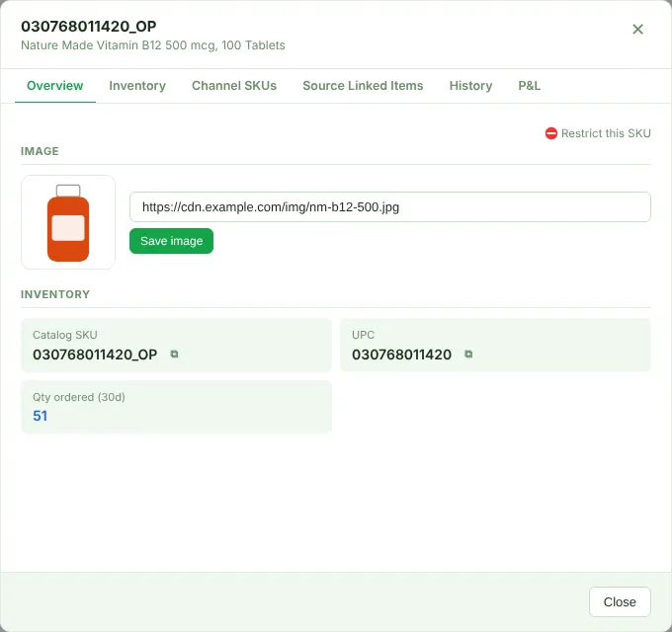The image size is (672, 632).
Task: Select the Overview tab
Action: click(x=55, y=86)
